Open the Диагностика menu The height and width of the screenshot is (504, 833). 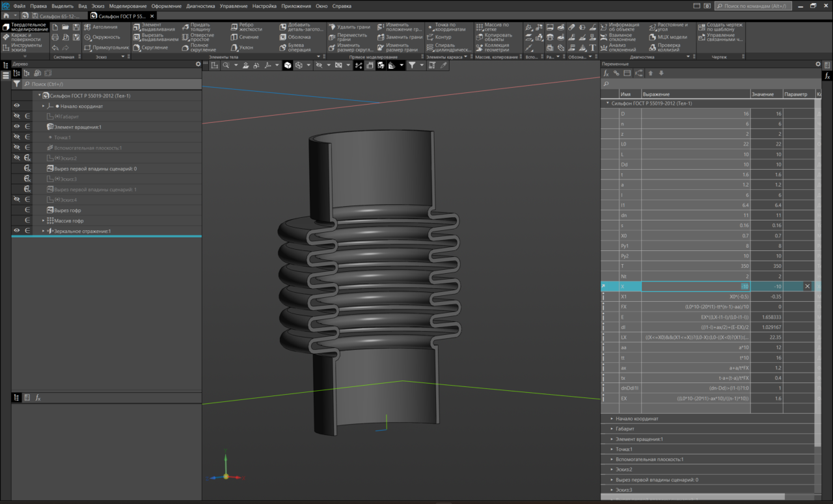(x=200, y=6)
